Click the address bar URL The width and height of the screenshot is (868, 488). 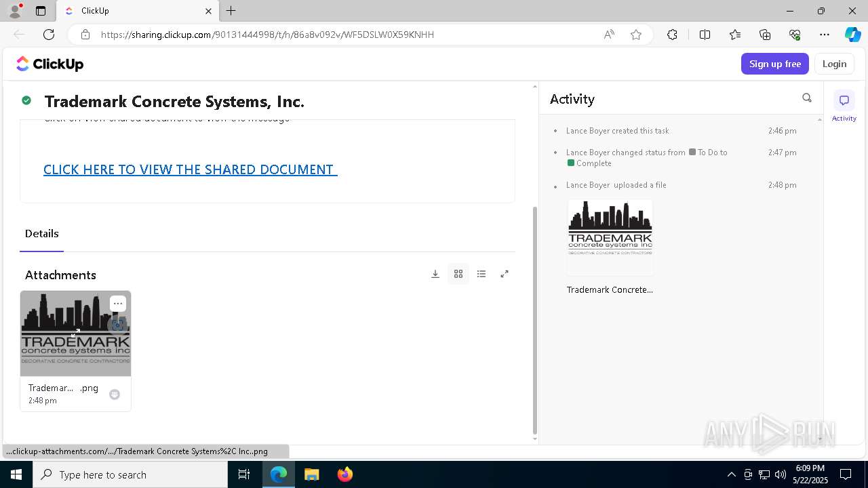(267, 35)
